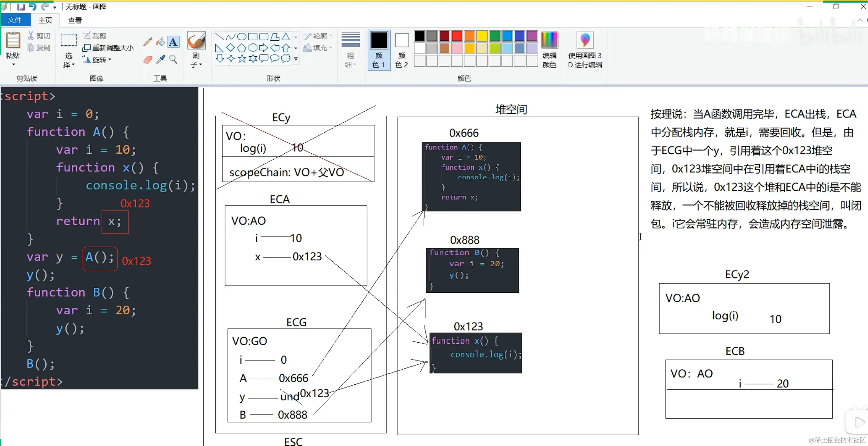The height and width of the screenshot is (446, 868).
Task: Open the shape Fill dropdown
Action: (x=317, y=47)
